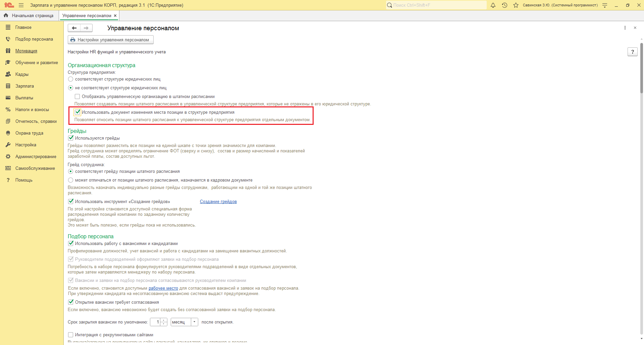Click the vacancy closing term number field
Viewport: 644px width, 345px height.
pyautogui.click(x=155, y=322)
